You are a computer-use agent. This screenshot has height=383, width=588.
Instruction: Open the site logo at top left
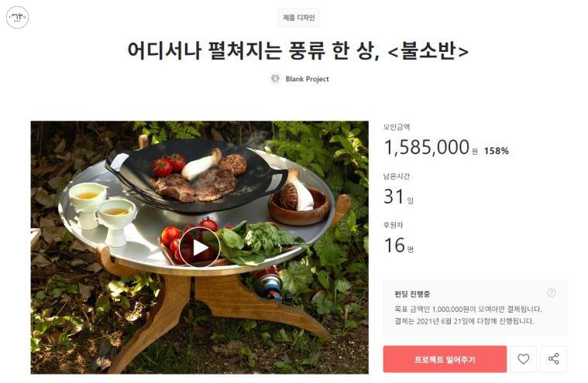tap(17, 17)
